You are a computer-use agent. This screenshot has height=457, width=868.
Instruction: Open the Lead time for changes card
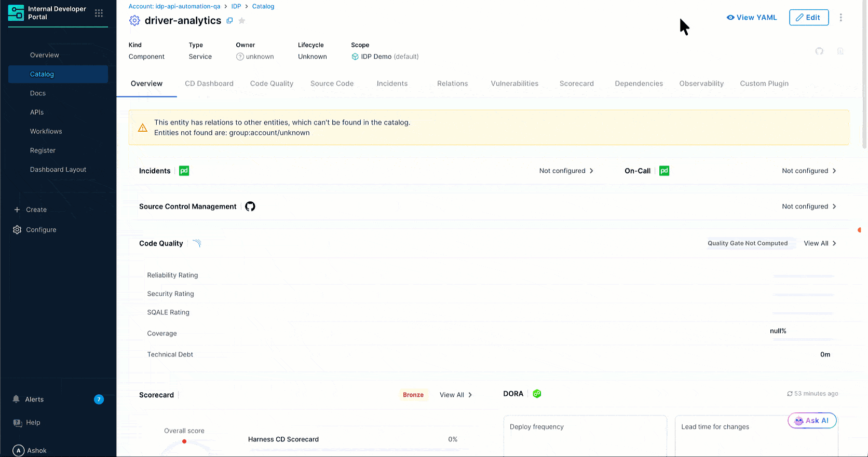[x=756, y=436]
